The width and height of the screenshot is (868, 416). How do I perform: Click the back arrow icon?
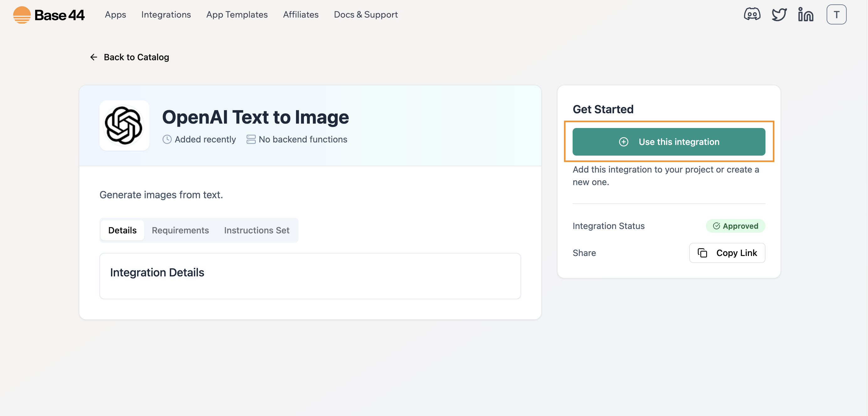(93, 57)
